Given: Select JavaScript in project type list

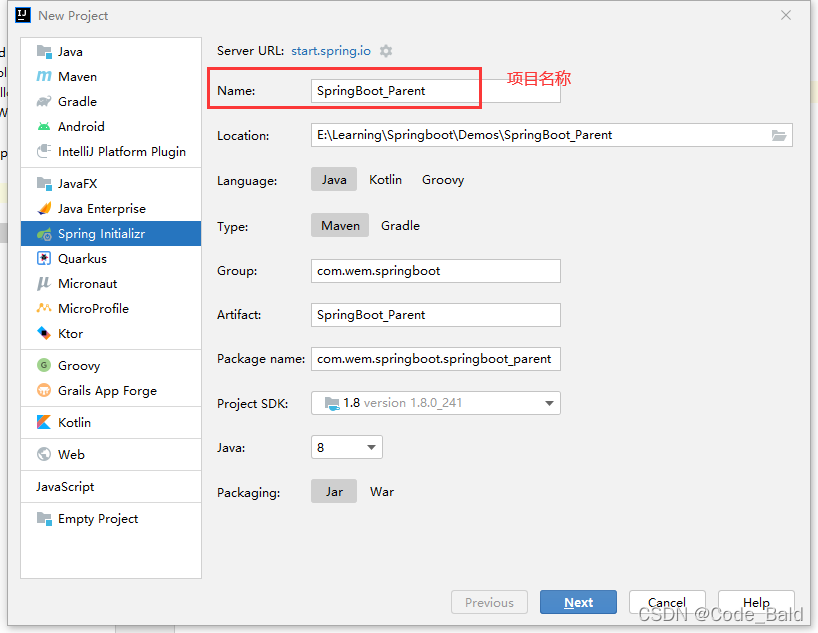Looking at the screenshot, I should tap(111, 487).
